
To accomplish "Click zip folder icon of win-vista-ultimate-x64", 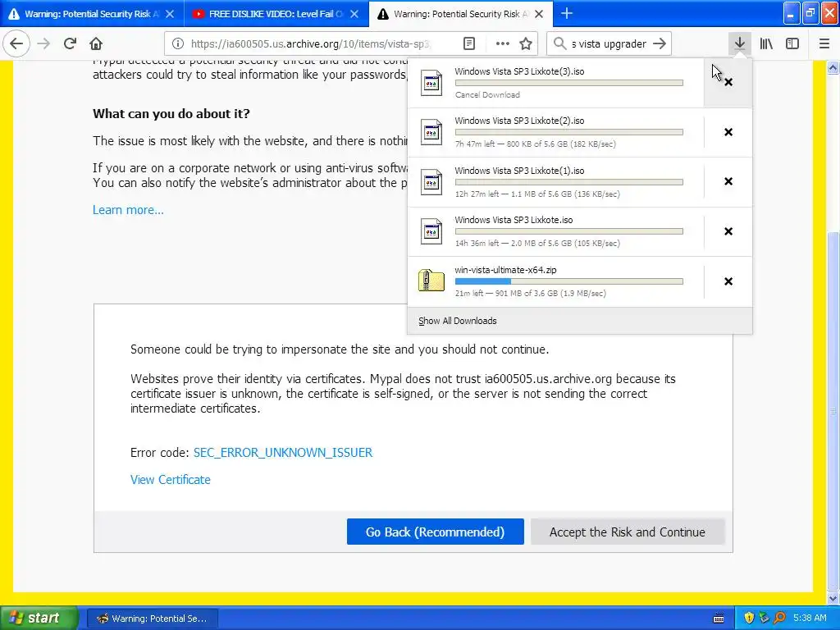I will tap(431, 281).
